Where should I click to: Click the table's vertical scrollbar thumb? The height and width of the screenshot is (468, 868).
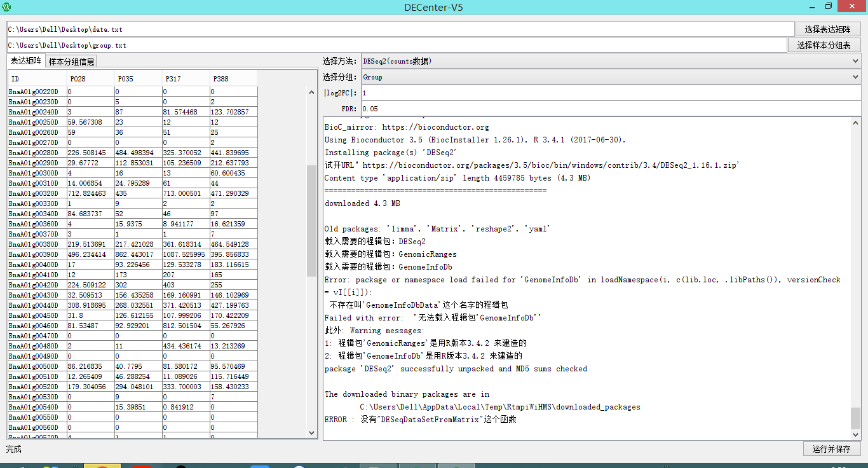pyautogui.click(x=311, y=221)
